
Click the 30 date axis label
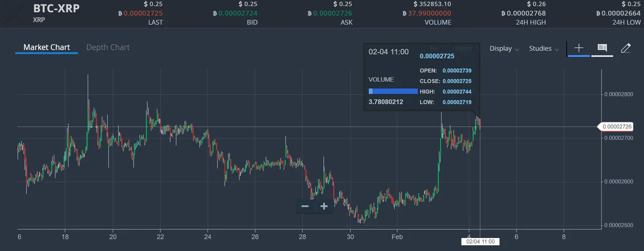point(350,236)
